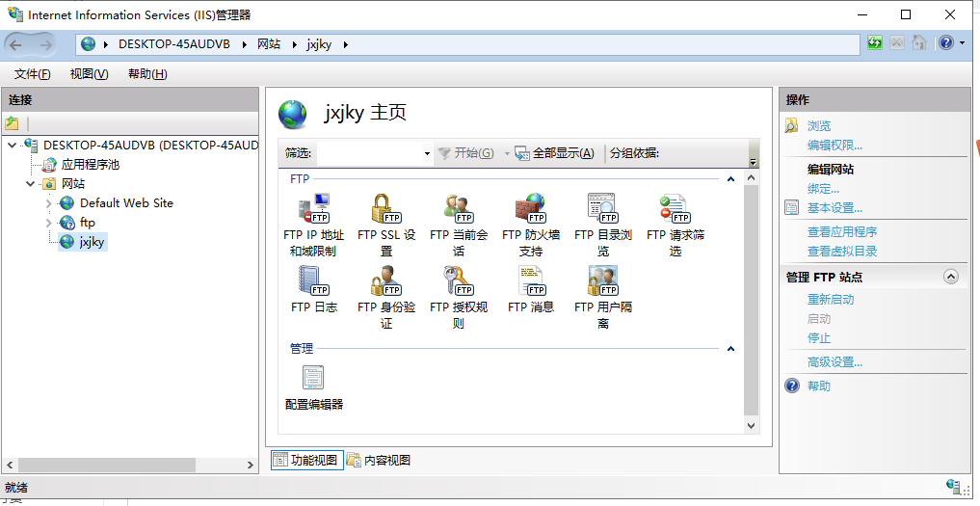Open FTP 目录浏览 feature

pos(603,225)
